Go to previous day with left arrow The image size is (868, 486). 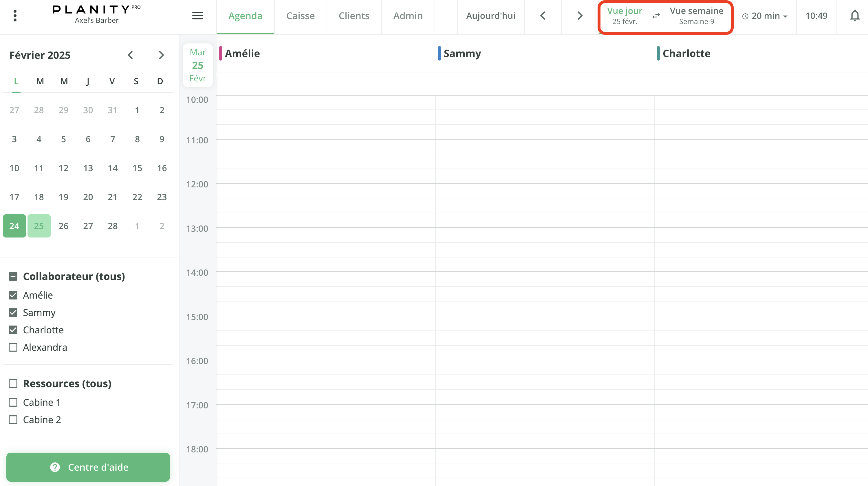(x=543, y=16)
